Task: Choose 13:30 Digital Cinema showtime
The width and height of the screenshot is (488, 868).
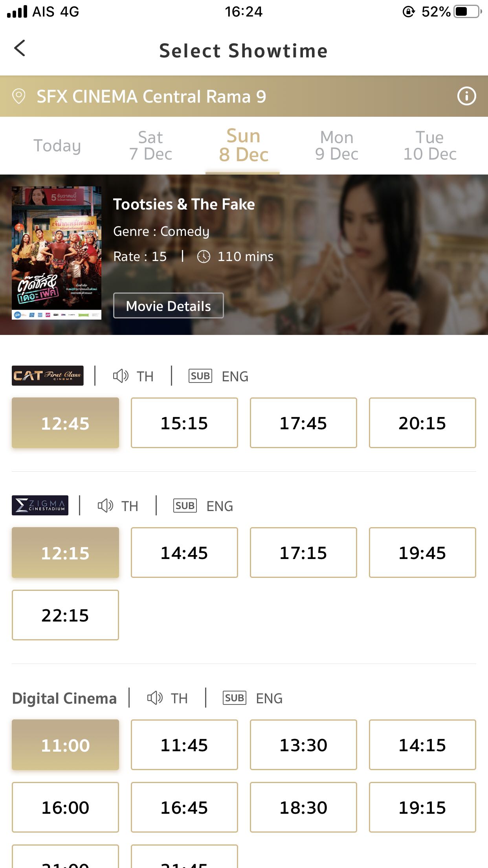Action: (x=303, y=745)
